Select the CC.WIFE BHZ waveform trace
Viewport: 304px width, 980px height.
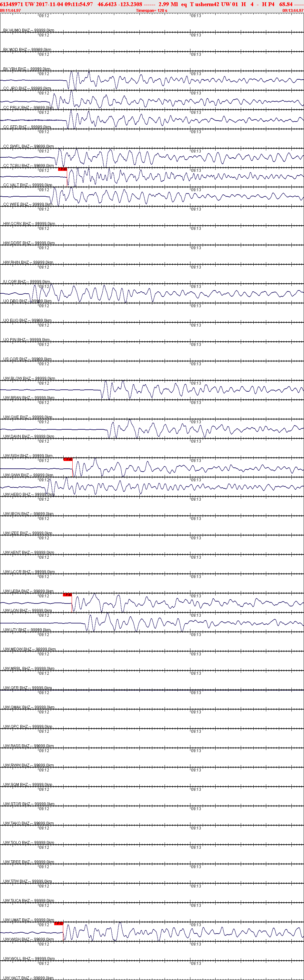(152, 197)
